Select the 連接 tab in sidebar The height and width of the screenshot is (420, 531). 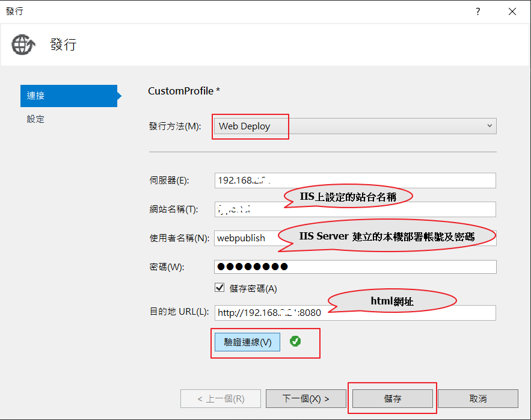click(x=69, y=96)
